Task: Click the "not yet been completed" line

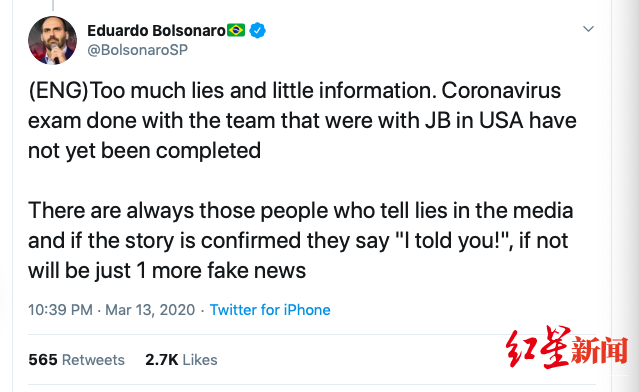Action: (144, 151)
